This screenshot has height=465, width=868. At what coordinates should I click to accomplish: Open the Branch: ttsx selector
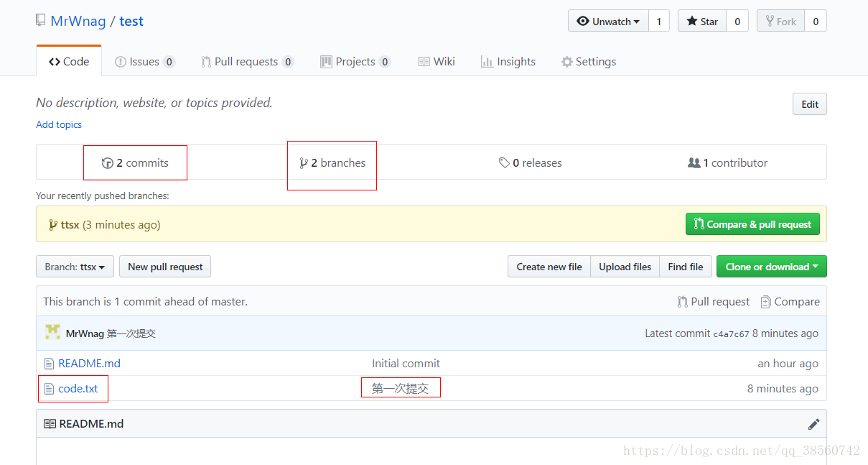click(75, 267)
